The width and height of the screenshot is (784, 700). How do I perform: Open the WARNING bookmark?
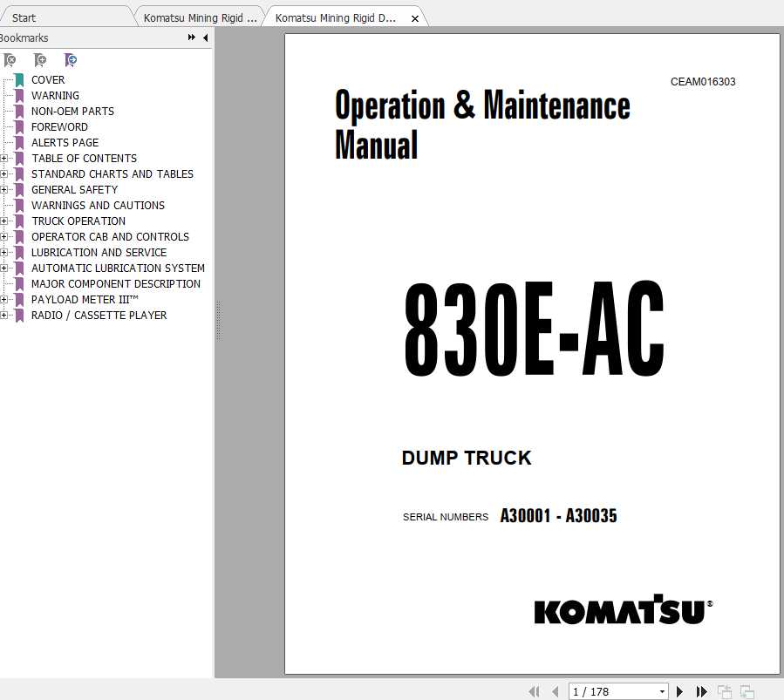(x=55, y=95)
